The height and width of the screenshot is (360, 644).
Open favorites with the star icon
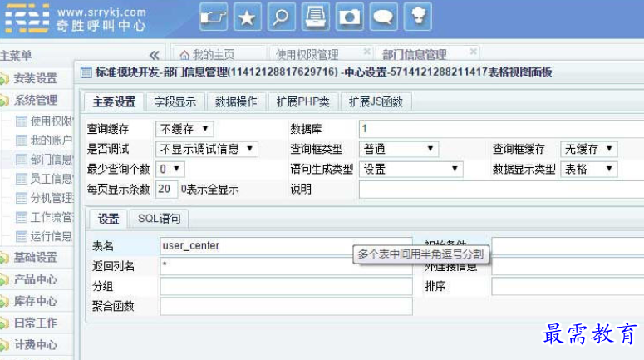tap(248, 17)
